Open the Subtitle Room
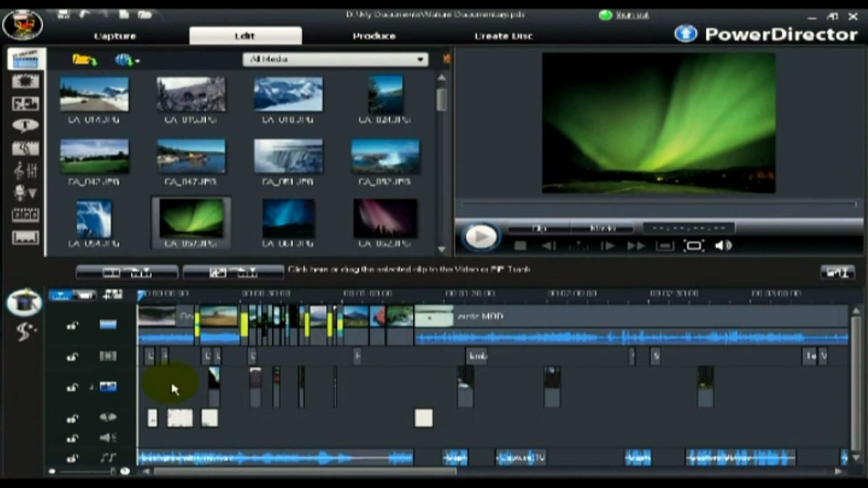This screenshot has width=868, height=488. [x=26, y=238]
